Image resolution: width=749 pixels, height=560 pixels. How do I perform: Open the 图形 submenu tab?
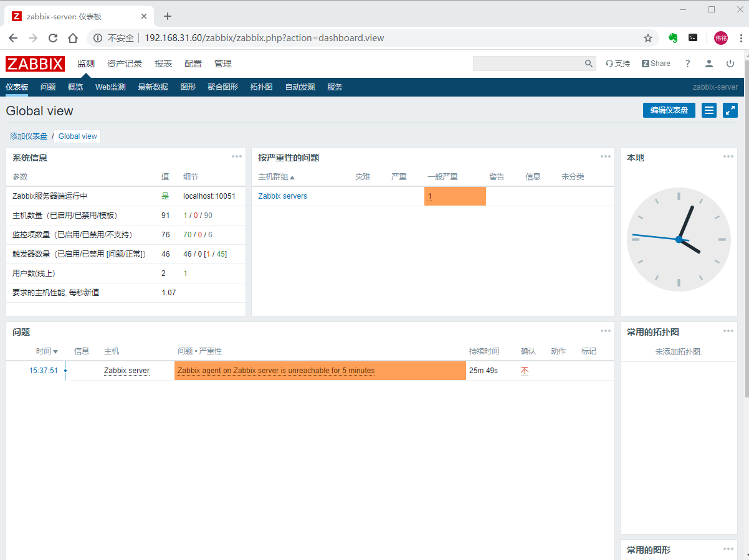(188, 87)
